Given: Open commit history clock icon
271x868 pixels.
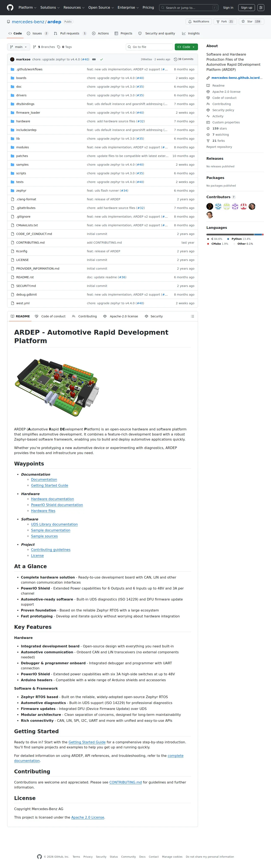Looking at the screenshot, I should pyautogui.click(x=175, y=59).
